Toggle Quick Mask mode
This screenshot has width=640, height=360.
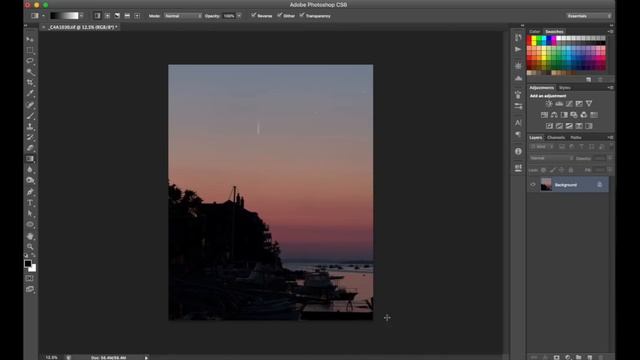pos(30,278)
